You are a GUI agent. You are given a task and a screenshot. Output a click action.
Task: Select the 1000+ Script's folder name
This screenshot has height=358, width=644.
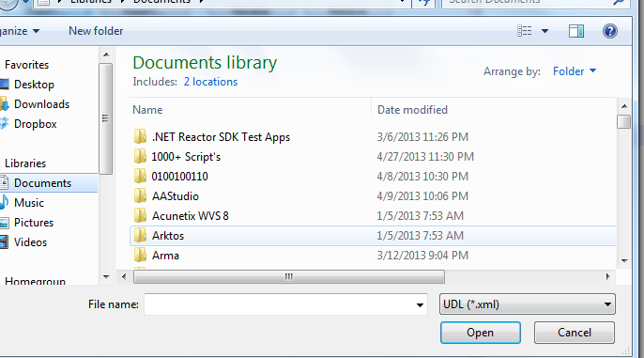point(186,157)
